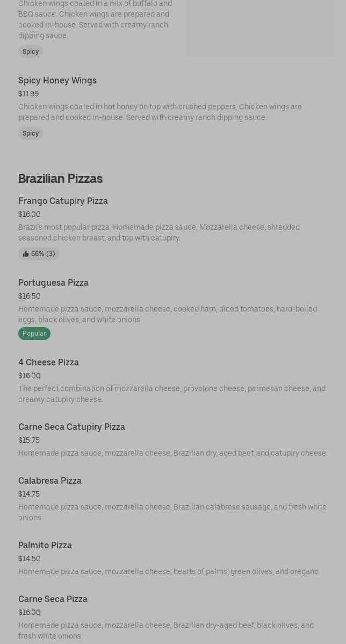Click the Palmito Pizza description text
346x644 pixels.
pyautogui.click(x=169, y=571)
